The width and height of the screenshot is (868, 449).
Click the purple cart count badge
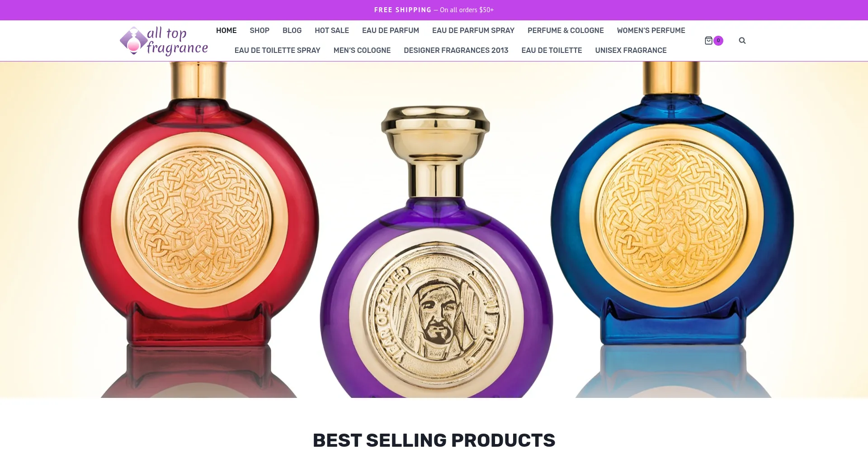tap(718, 41)
